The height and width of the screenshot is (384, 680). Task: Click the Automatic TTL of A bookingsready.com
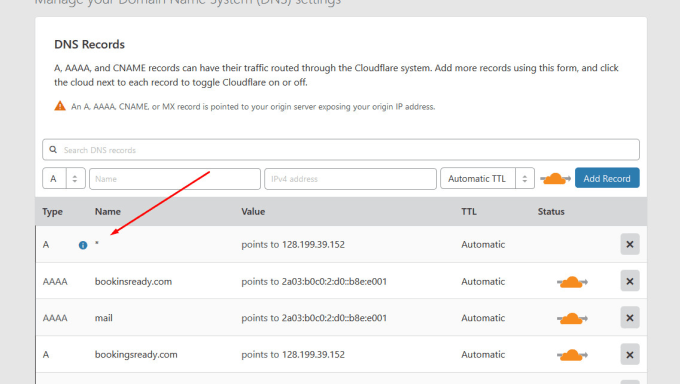pyautogui.click(x=483, y=354)
